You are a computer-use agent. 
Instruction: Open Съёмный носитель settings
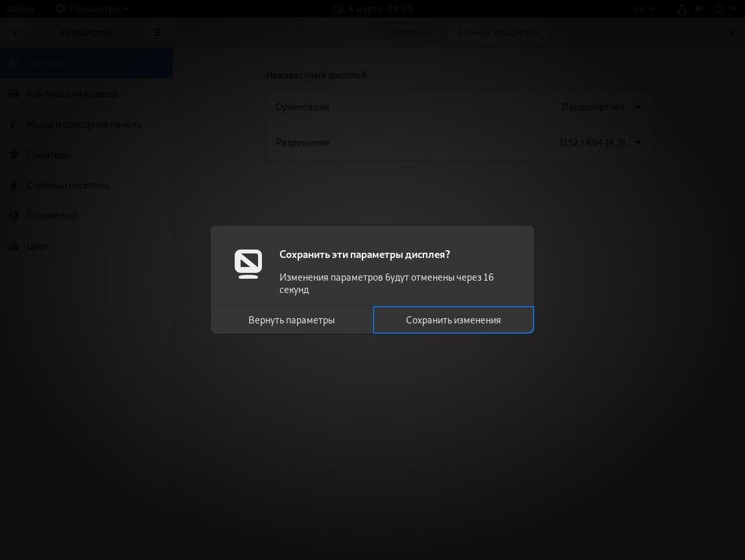tap(67, 185)
